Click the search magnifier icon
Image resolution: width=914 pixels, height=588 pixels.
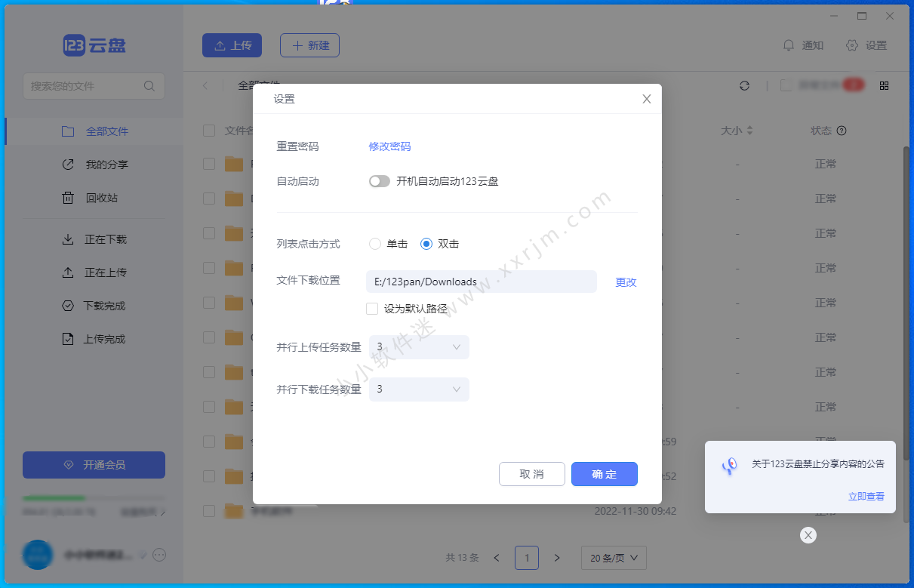(149, 86)
